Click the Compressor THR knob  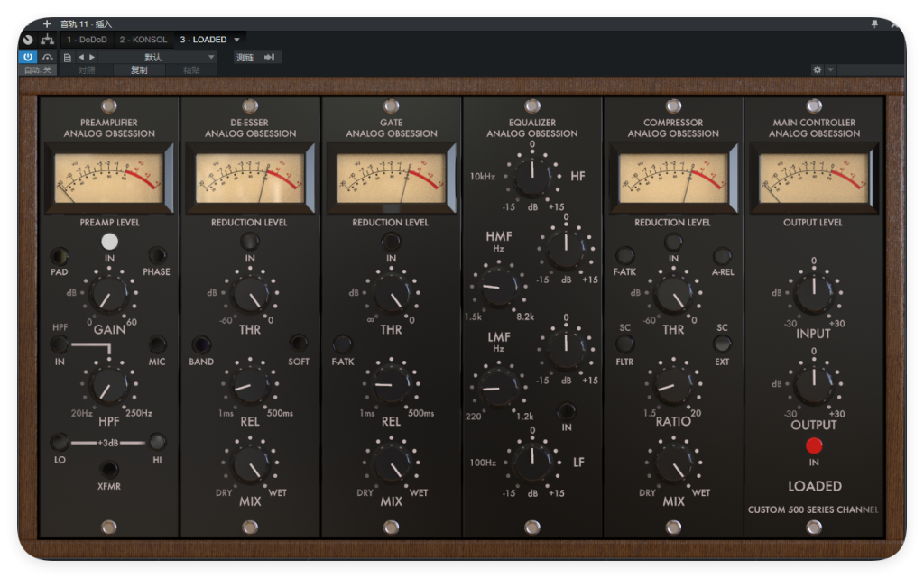point(673,294)
